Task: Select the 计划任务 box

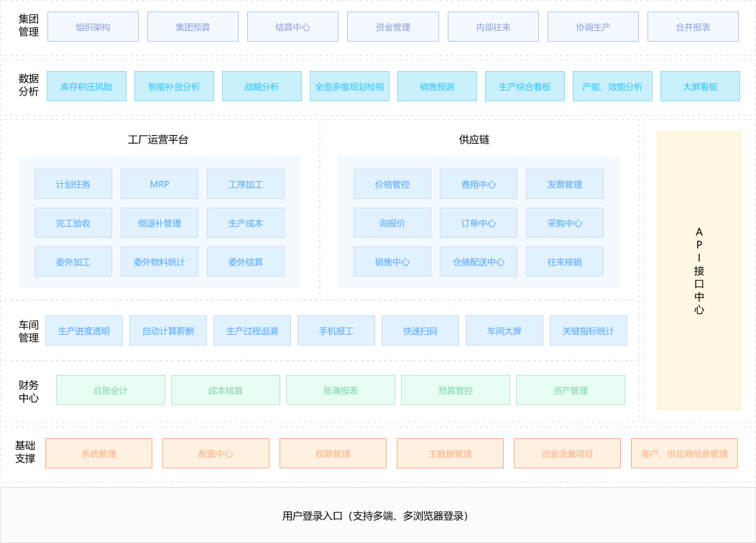Action: click(73, 184)
